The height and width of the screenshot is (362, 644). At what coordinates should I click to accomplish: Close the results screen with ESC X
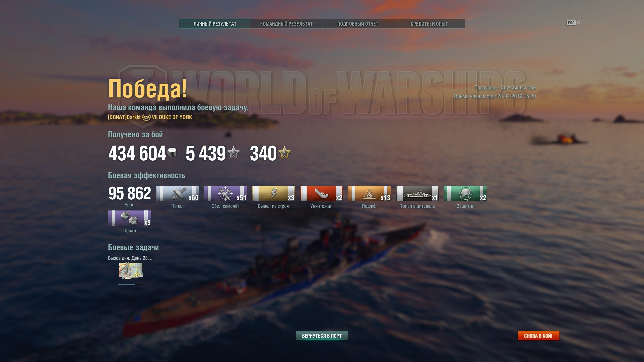[x=574, y=23]
